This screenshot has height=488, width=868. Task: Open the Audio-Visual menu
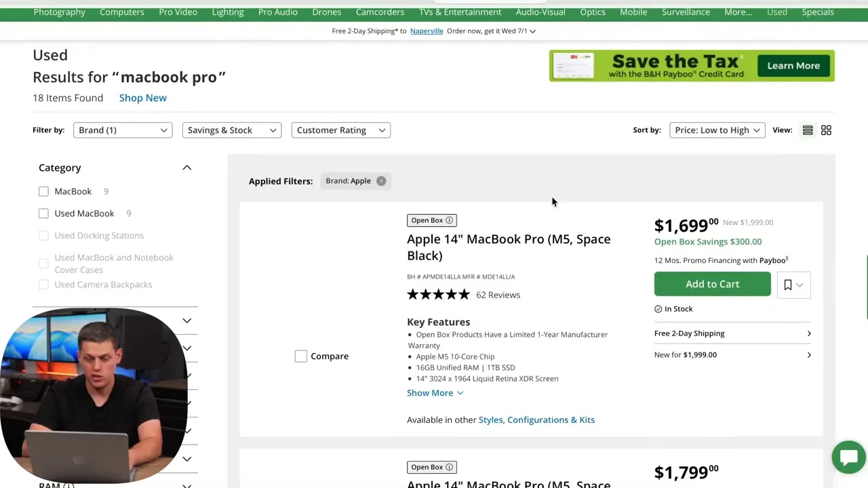point(540,12)
